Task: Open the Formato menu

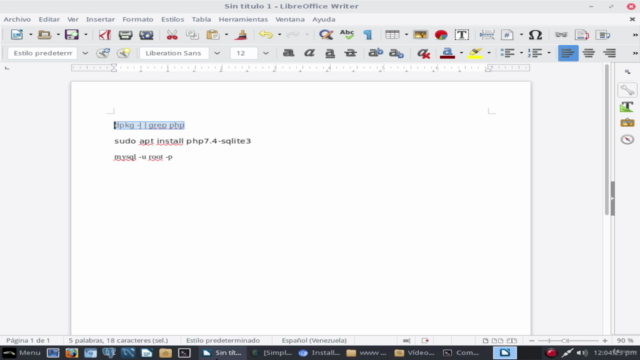Action: [138, 19]
